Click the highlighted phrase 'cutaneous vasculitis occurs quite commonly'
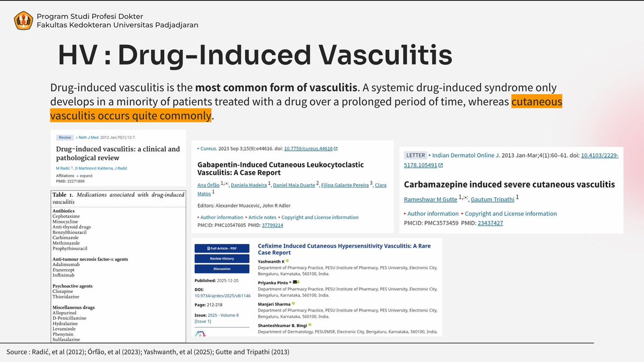This screenshot has height=362, width=644. (x=306, y=109)
